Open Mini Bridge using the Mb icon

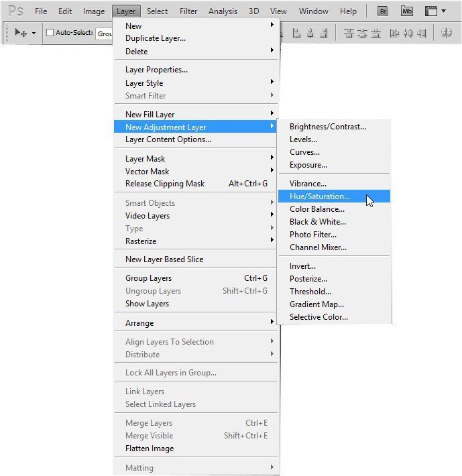pos(407,11)
